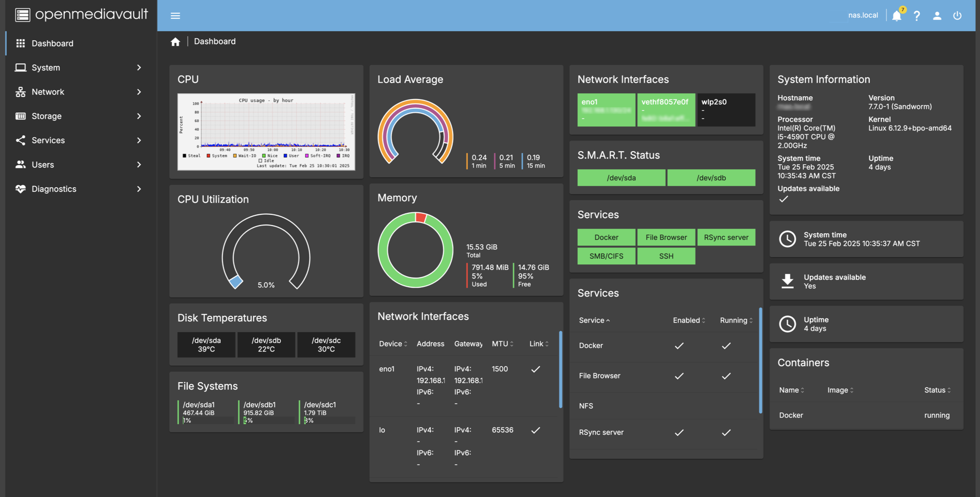Sort containers by Status column
980x497 pixels.
[x=938, y=390]
